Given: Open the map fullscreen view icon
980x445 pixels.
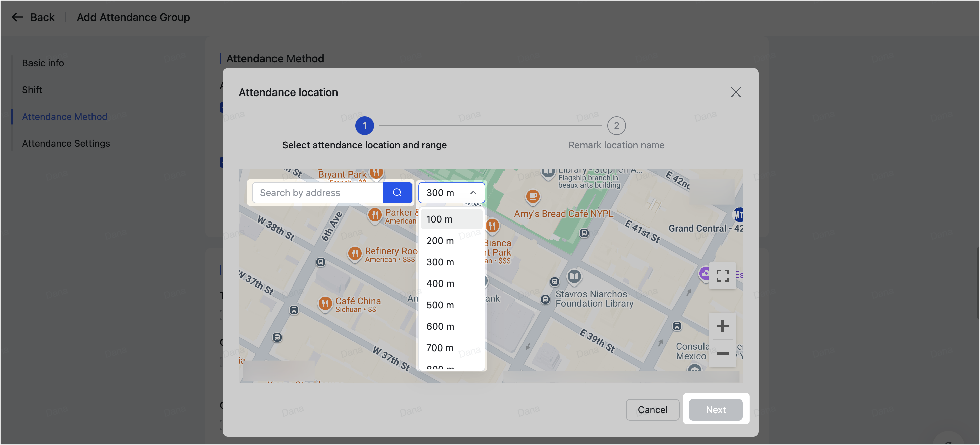Looking at the screenshot, I should pos(723,275).
